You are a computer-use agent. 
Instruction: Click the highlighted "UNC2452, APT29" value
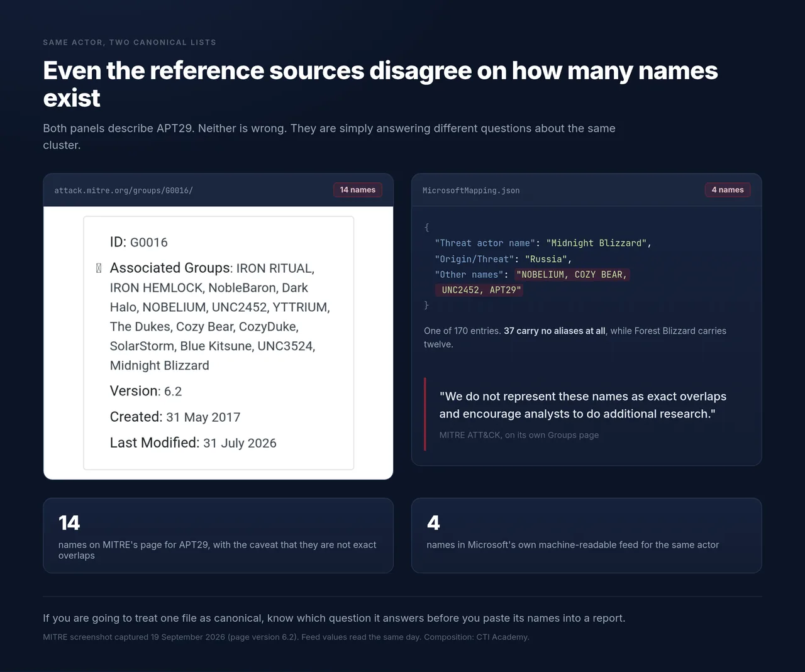479,290
